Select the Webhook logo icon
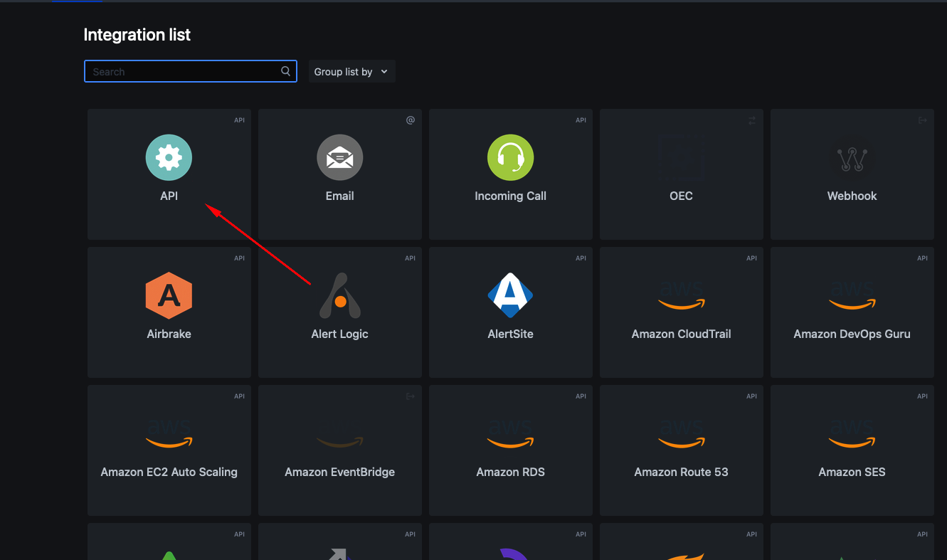Screen dimensions: 947x560 click(852, 159)
